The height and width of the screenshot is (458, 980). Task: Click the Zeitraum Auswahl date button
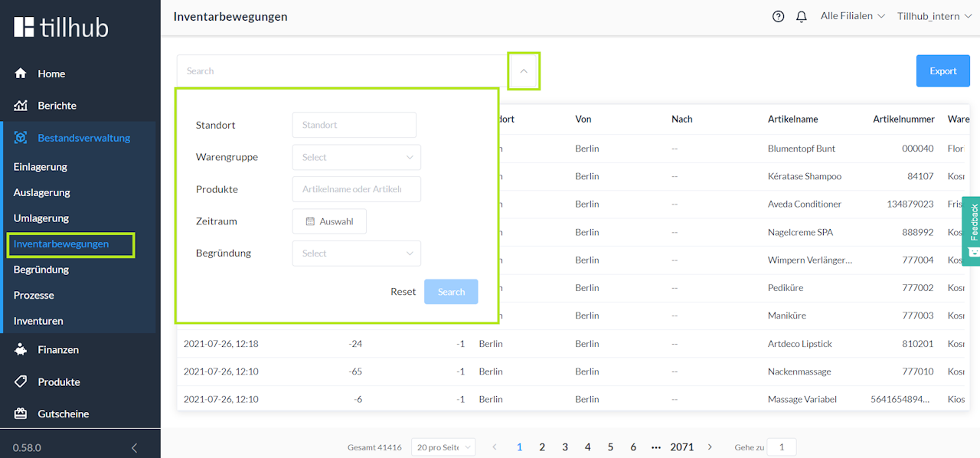[x=329, y=221]
